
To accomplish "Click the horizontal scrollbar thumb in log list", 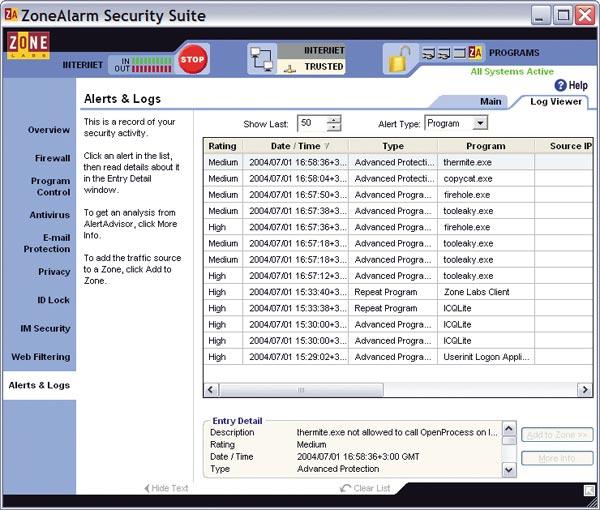I will [301, 390].
